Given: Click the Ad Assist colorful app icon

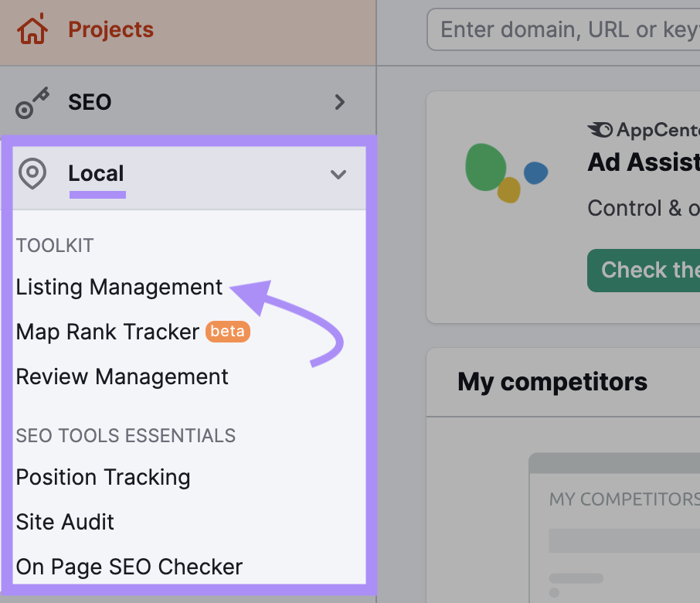Looking at the screenshot, I should (x=505, y=172).
